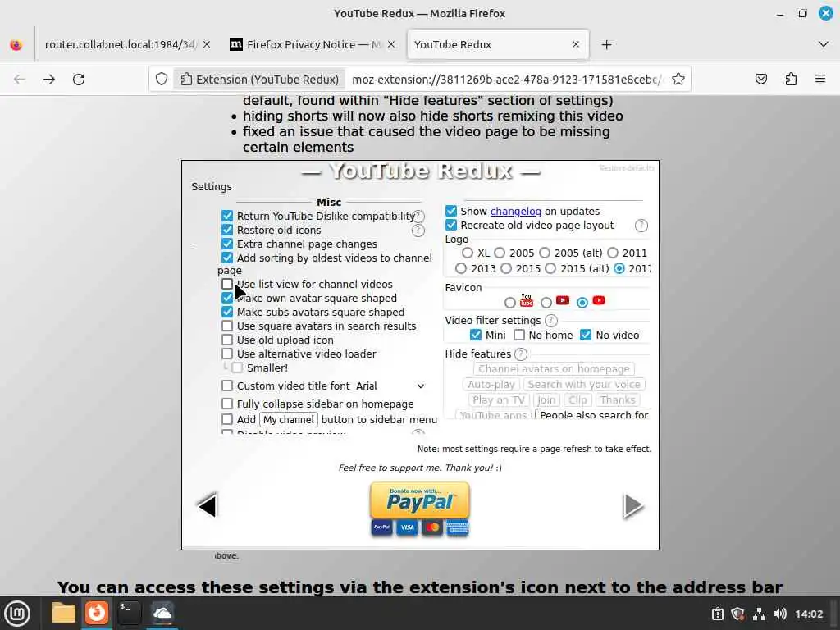Close the router.collabnet.local tab
Screen dimensions: 840x630
coord(207,44)
